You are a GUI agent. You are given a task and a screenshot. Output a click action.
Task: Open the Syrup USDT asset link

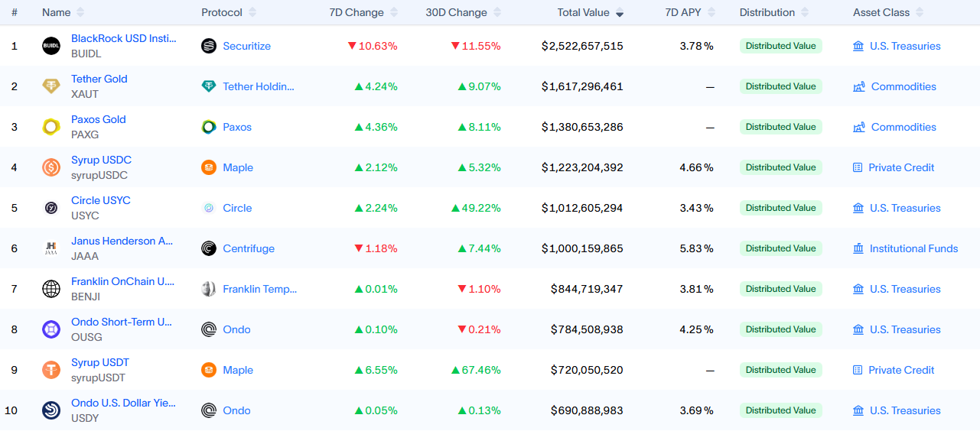100,362
